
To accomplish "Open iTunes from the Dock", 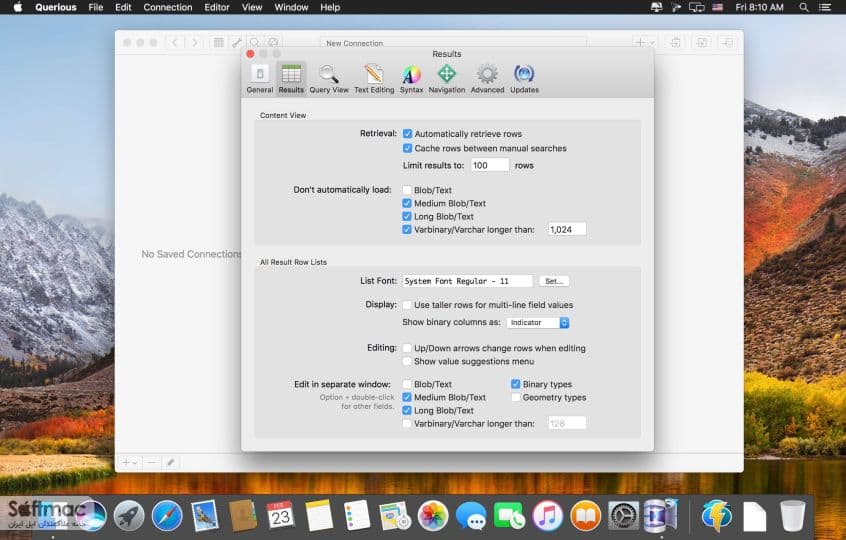I will click(547, 515).
